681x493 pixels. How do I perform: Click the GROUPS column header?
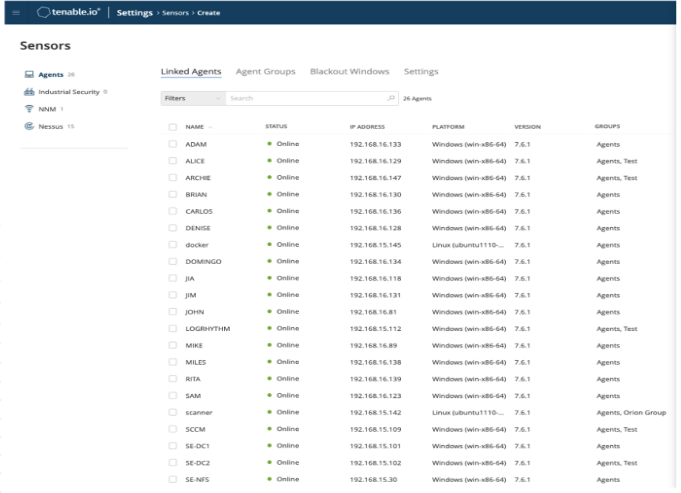[x=607, y=126]
